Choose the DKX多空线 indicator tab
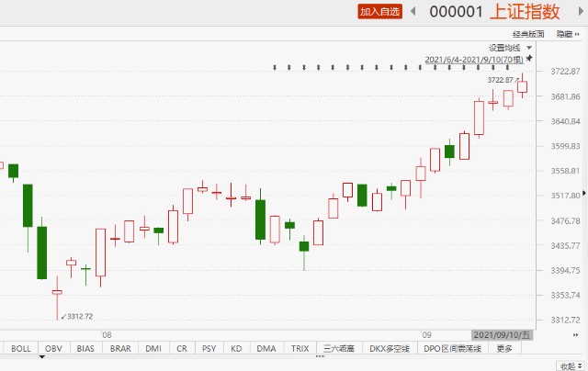The image size is (588, 371). (x=390, y=349)
